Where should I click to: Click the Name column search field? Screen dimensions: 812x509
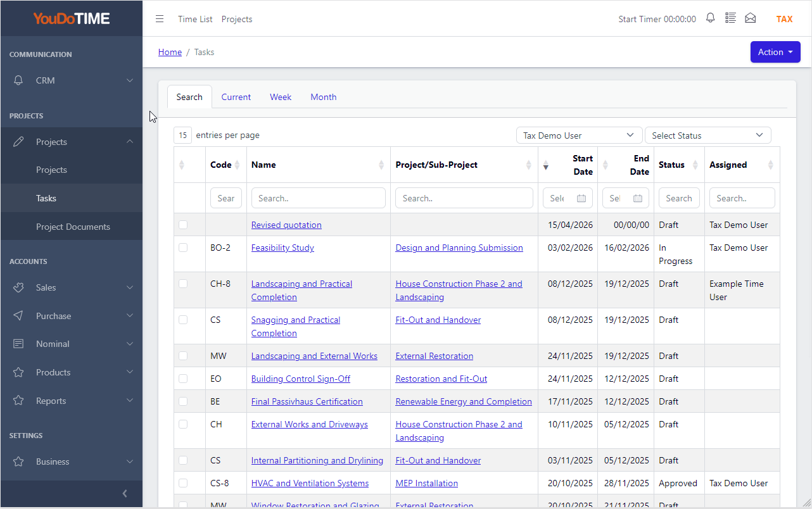[x=319, y=198]
